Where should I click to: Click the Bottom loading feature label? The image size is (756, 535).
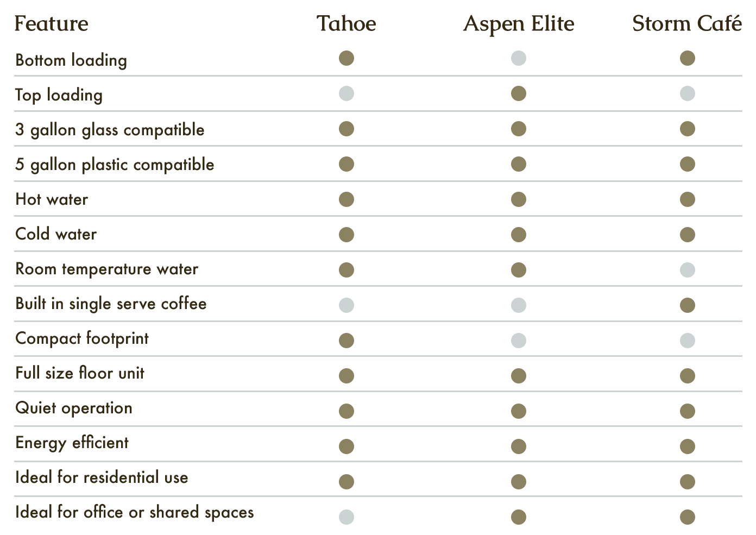click(71, 60)
